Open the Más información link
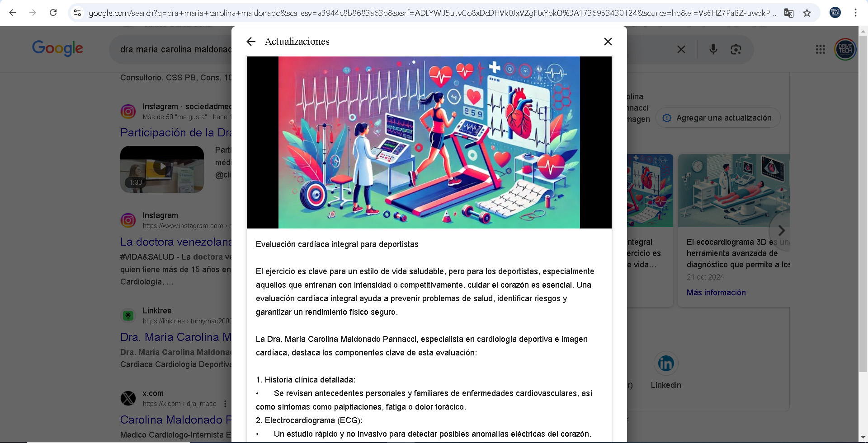Viewport: 868px width, 443px height. point(716,293)
